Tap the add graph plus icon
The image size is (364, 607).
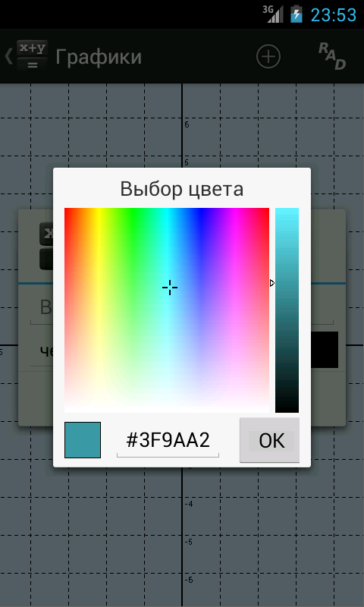click(x=268, y=56)
